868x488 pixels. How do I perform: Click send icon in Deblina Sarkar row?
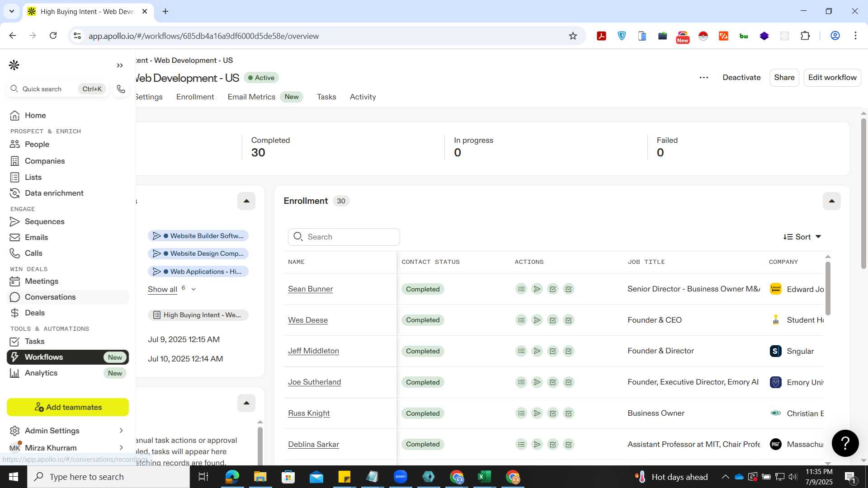[x=537, y=445]
